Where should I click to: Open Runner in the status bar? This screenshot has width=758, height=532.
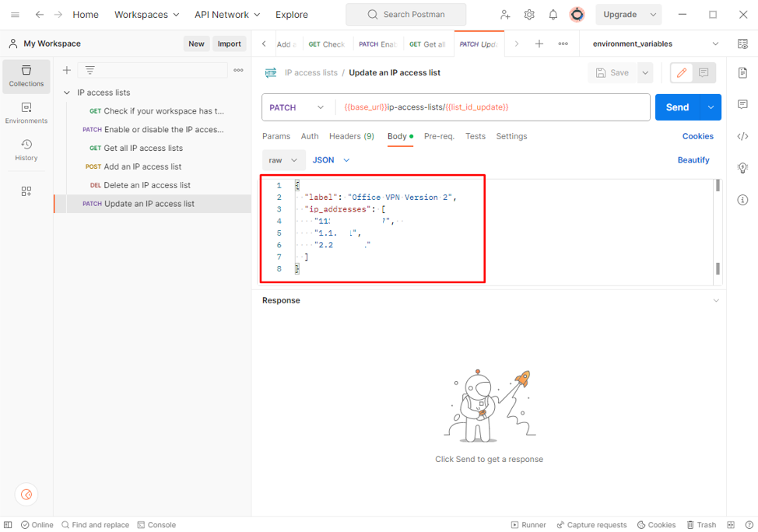click(528, 525)
